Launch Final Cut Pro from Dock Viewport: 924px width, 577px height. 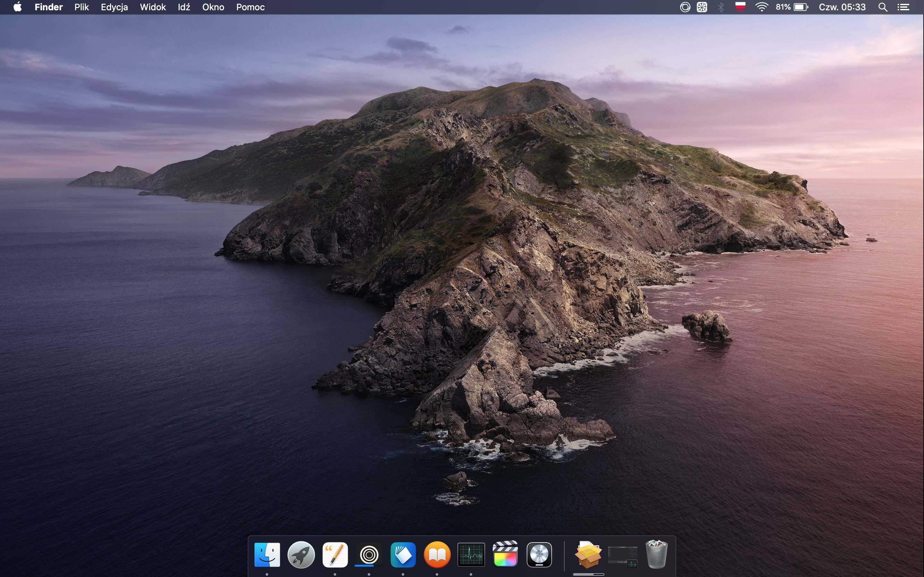tap(505, 555)
